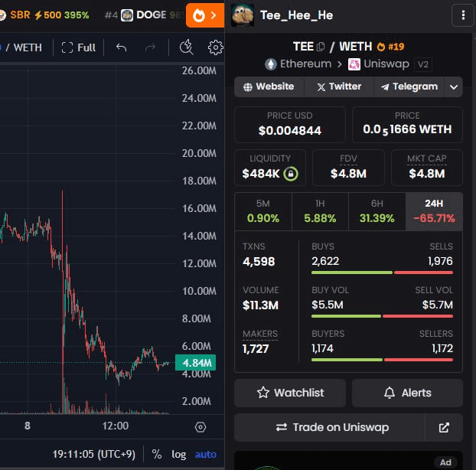Click the 12:00 time axis label
476x470 pixels.
point(116,426)
